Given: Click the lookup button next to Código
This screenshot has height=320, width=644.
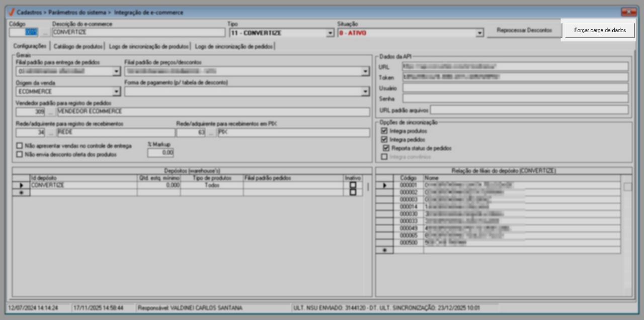Looking at the screenshot, I should coord(45,33).
